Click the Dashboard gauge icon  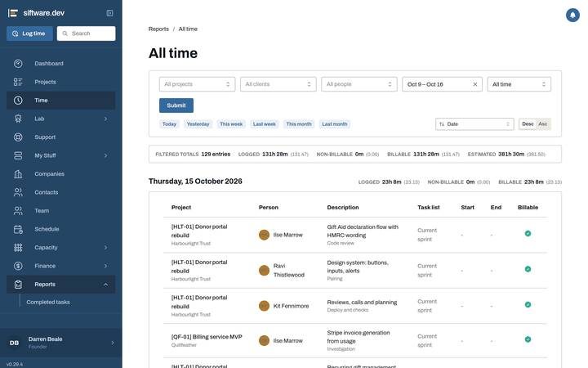18,64
